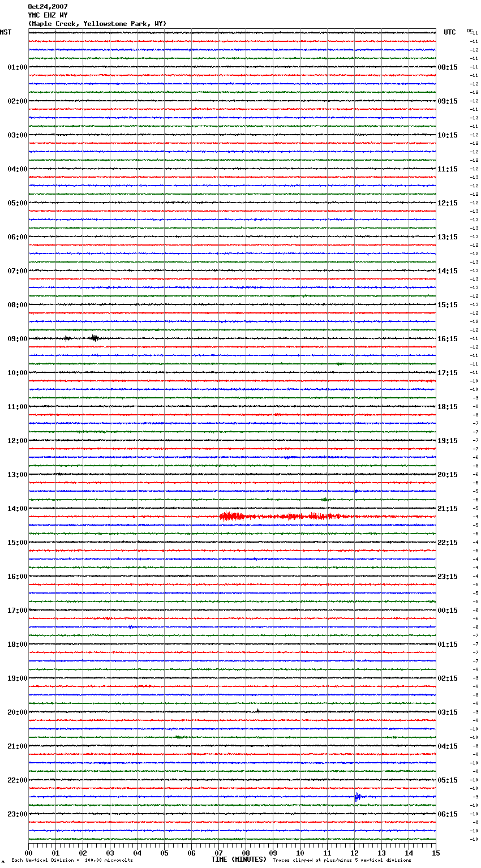Click minute tick label 00 on bottom axis
The height and width of the screenshot is (868, 481).
pyautogui.click(x=28, y=853)
